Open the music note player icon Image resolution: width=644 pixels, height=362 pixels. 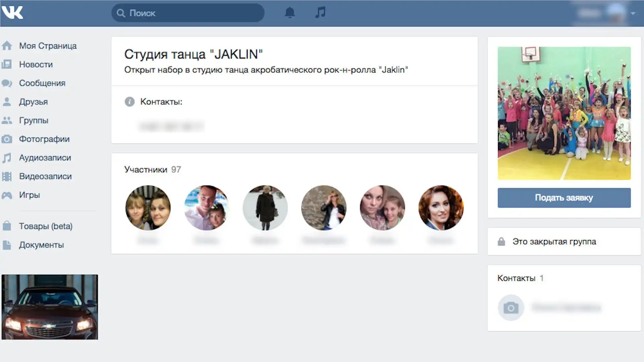point(320,12)
